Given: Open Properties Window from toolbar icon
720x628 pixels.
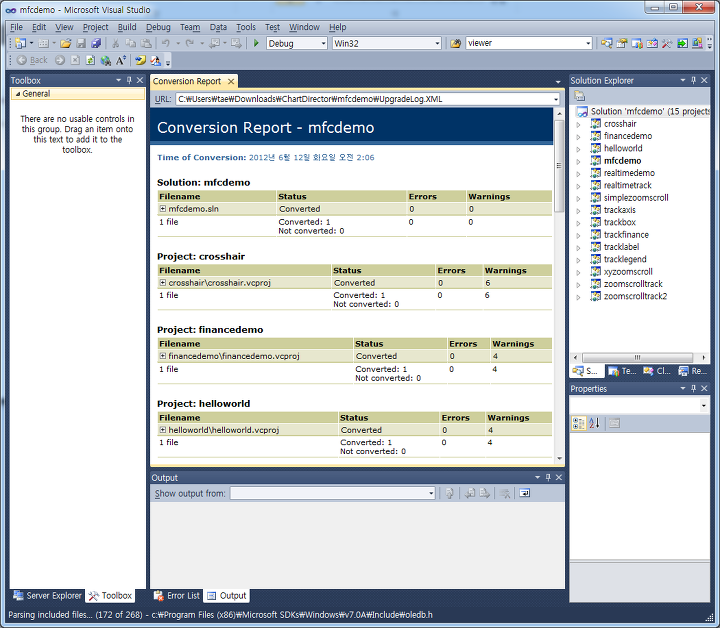Looking at the screenshot, I should coord(622,43).
